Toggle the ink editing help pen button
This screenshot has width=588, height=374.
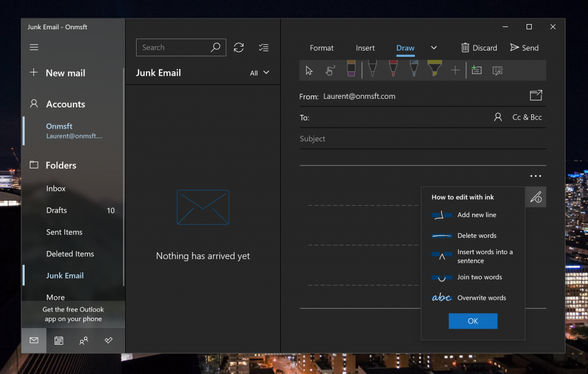click(x=535, y=198)
